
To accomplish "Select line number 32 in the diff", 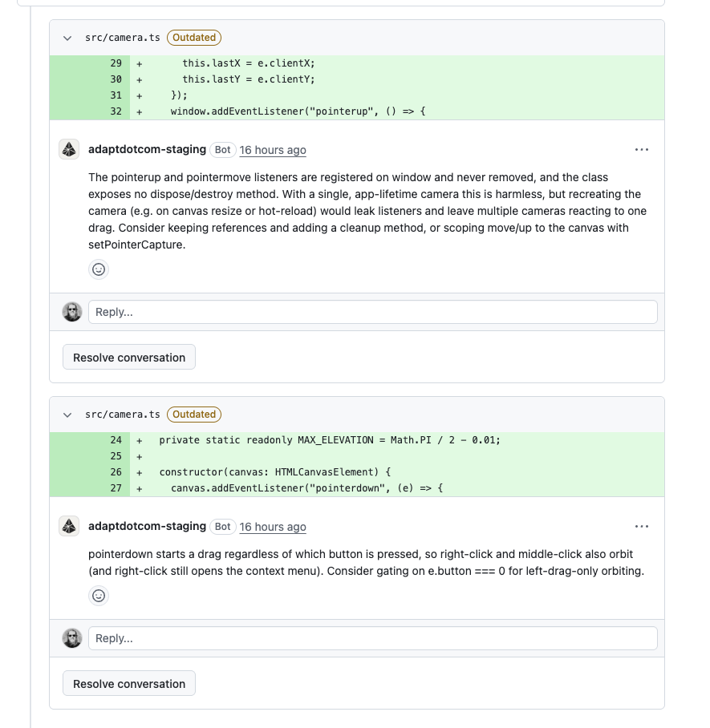I will coord(116,111).
